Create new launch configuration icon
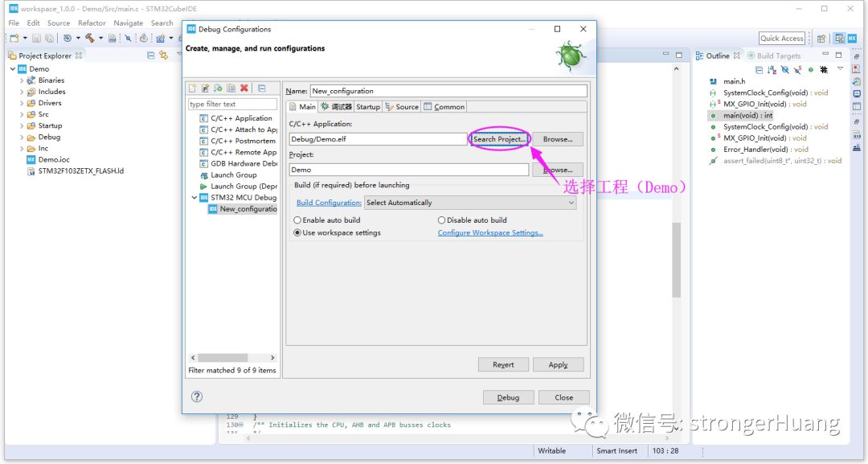Viewport: 868px width, 464px height. pos(193,88)
